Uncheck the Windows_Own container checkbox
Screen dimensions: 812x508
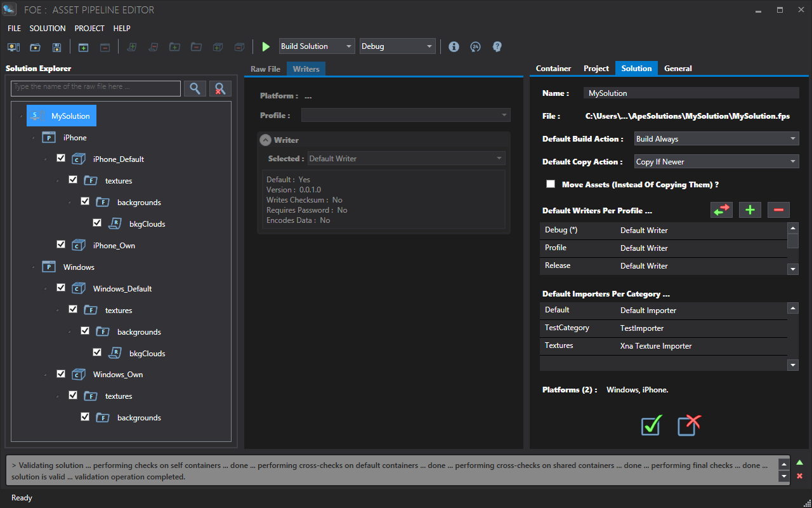[61, 373]
